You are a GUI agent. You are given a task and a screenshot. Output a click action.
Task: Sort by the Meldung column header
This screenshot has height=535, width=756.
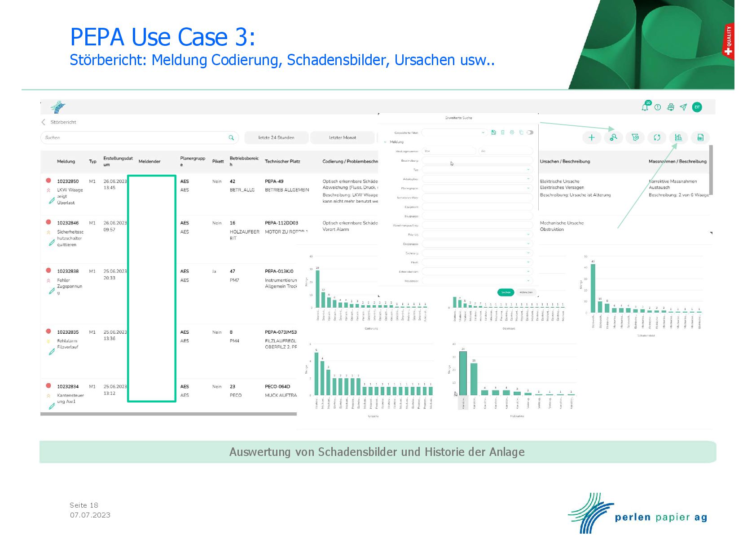tap(66, 161)
